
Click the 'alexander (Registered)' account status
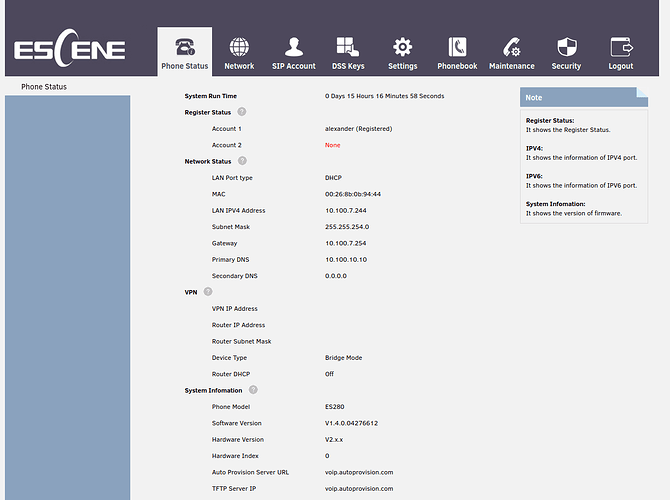click(359, 129)
